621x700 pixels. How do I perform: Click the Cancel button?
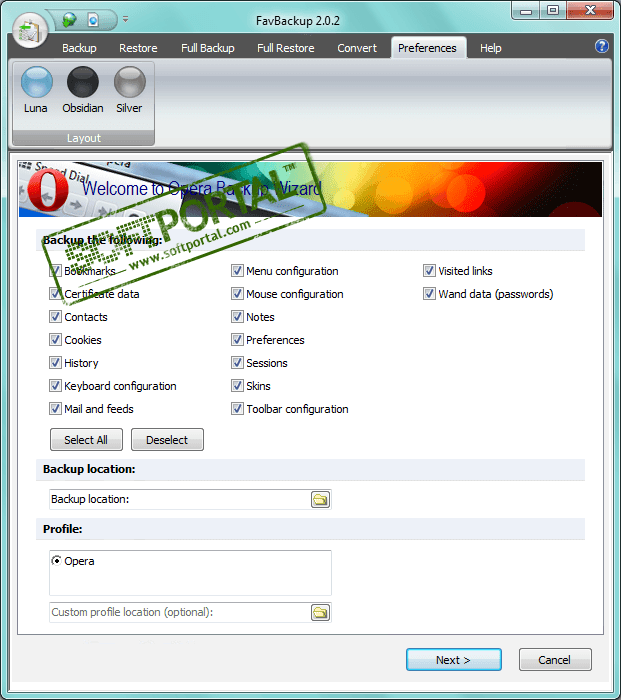[x=555, y=660]
